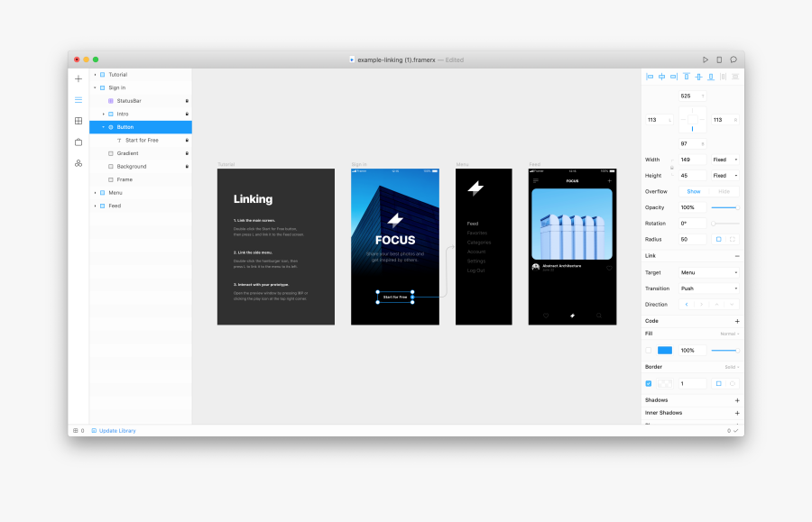Click the device preview icon in titlebar
The width and height of the screenshot is (812, 522).
pyautogui.click(x=719, y=59)
